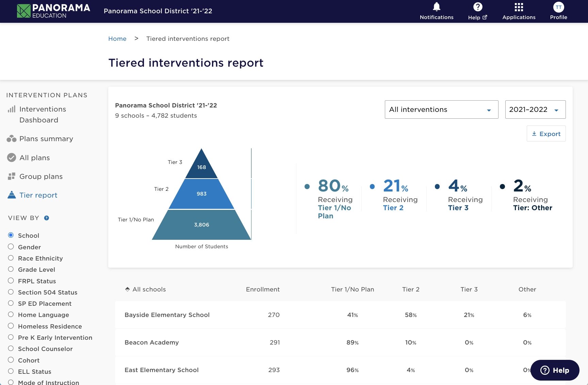Click the VIEW BY help question mark
The width and height of the screenshot is (588, 385).
(46, 218)
